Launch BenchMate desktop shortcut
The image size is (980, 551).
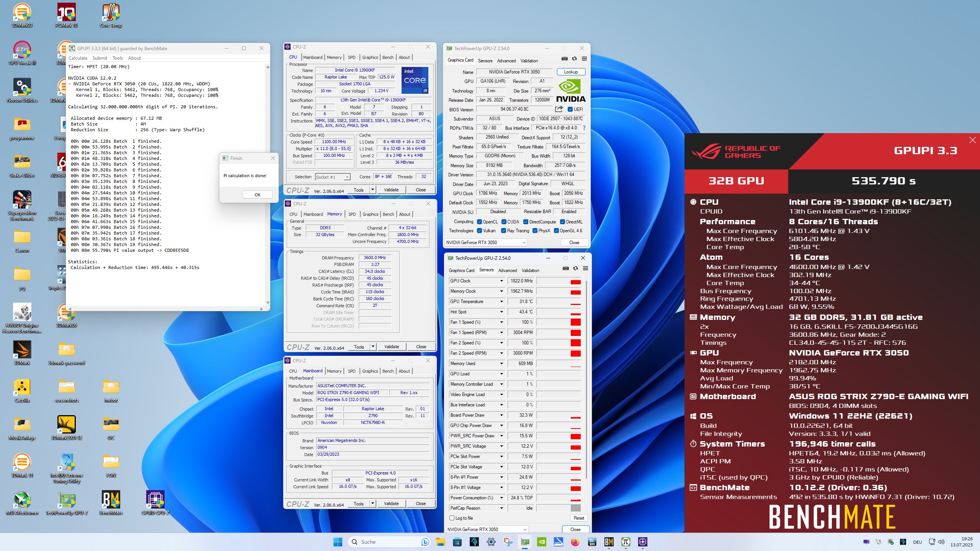pos(111,503)
